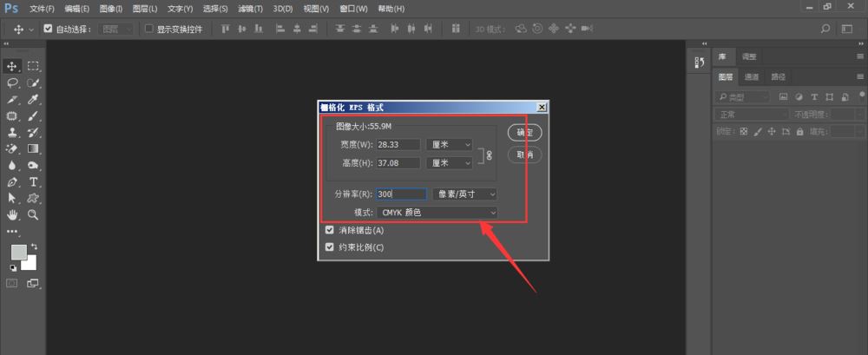
Task: Open the three-dots Edit Toolbar button
Action: (12, 232)
